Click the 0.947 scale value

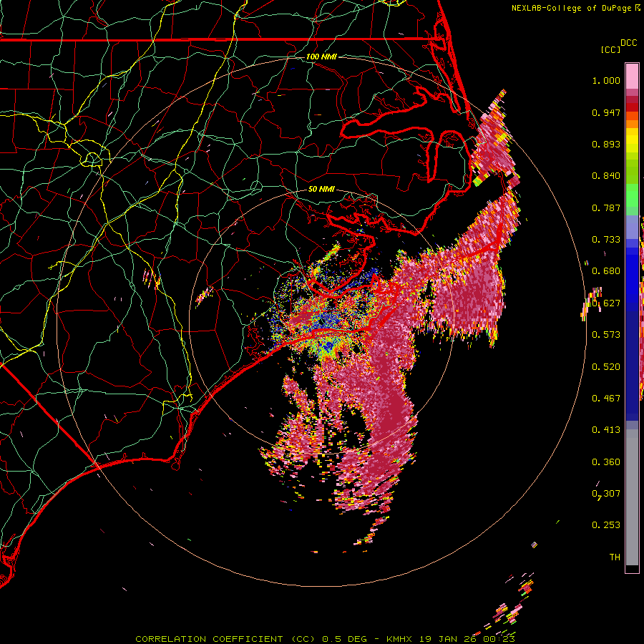(606, 112)
